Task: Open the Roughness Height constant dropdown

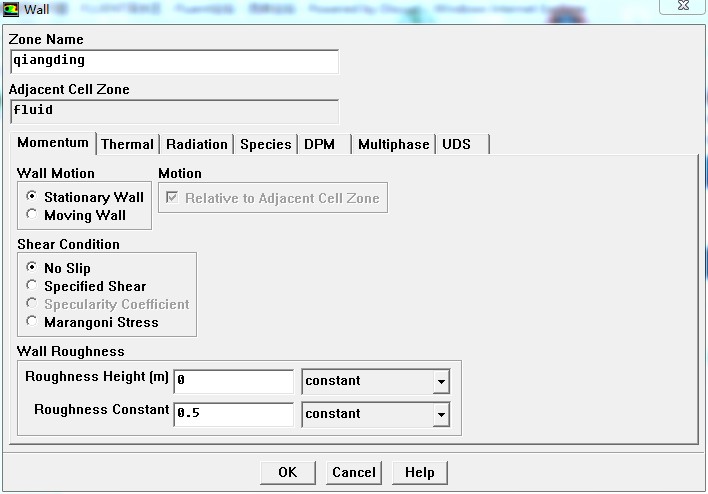Action: [x=441, y=381]
